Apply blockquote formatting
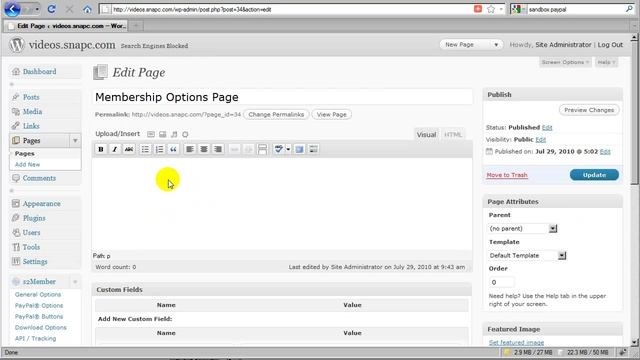Viewport: 640px width, 360px height. (173, 149)
